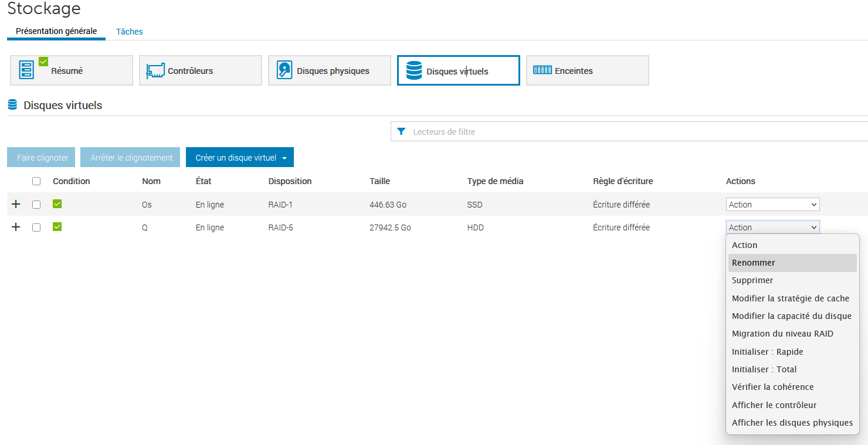Click the Enceintes enclosure icon
This screenshot has width=868, height=445.
coord(542,70)
